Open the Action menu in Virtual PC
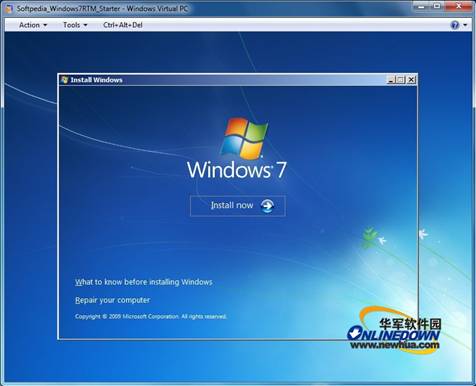The image size is (476, 386). (33, 25)
